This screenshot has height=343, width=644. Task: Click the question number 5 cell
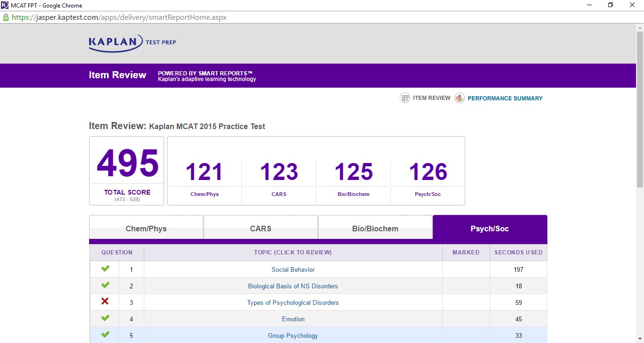(x=132, y=335)
